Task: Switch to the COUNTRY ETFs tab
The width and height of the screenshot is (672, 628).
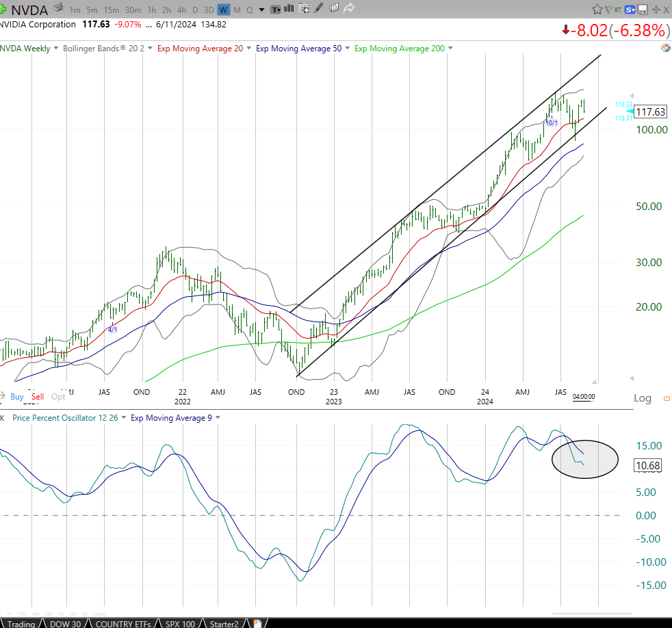Action: [x=123, y=624]
